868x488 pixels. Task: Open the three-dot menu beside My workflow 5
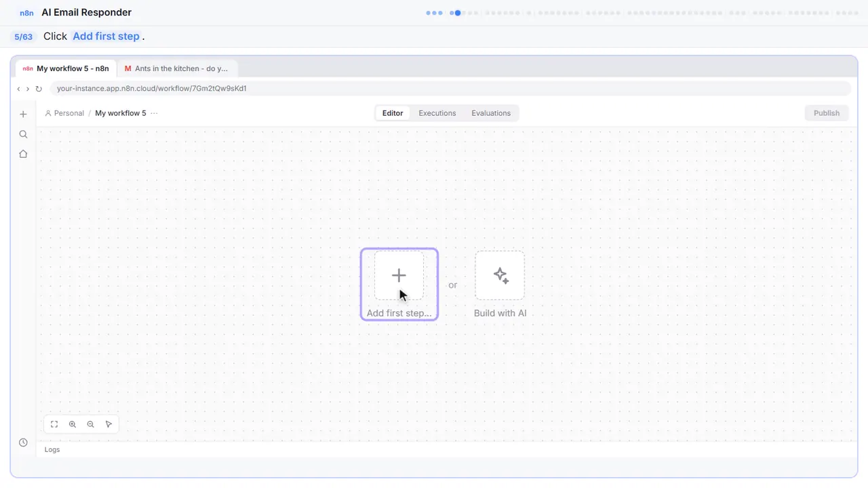(x=154, y=113)
